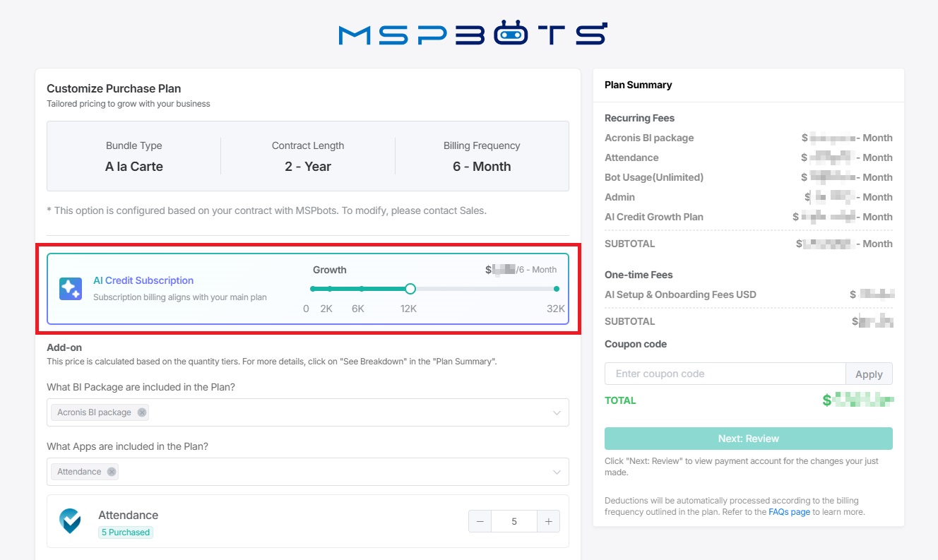Screen dimensions: 938x560
Task: Set the credit slider to 0
Action: coord(312,289)
